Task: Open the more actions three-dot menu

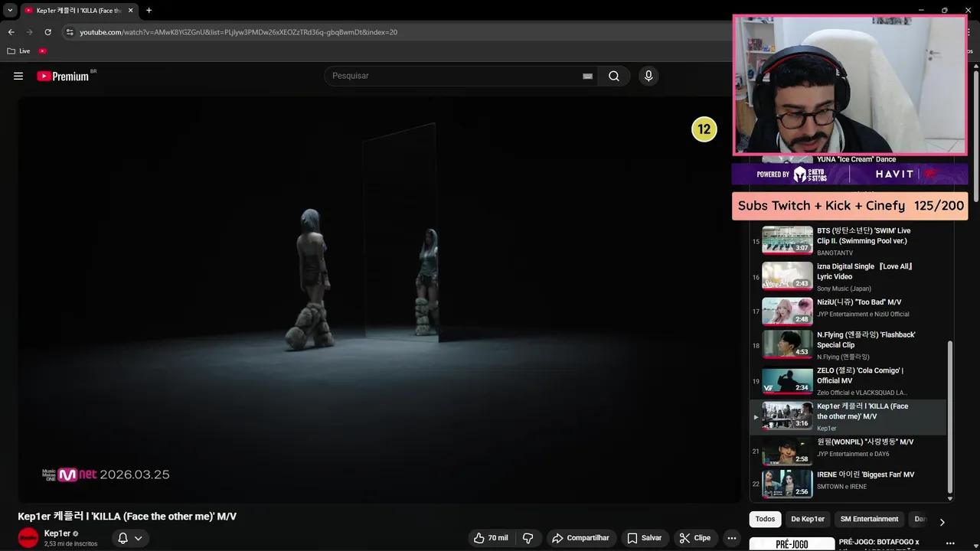Action: [x=732, y=538]
